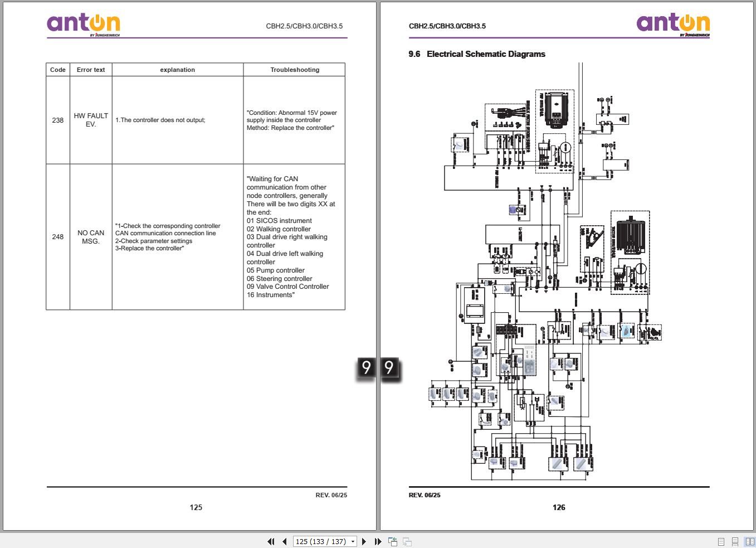
Task: Click the heading 9.6 Electrical Schematic Diagrams
Action: click(476, 54)
